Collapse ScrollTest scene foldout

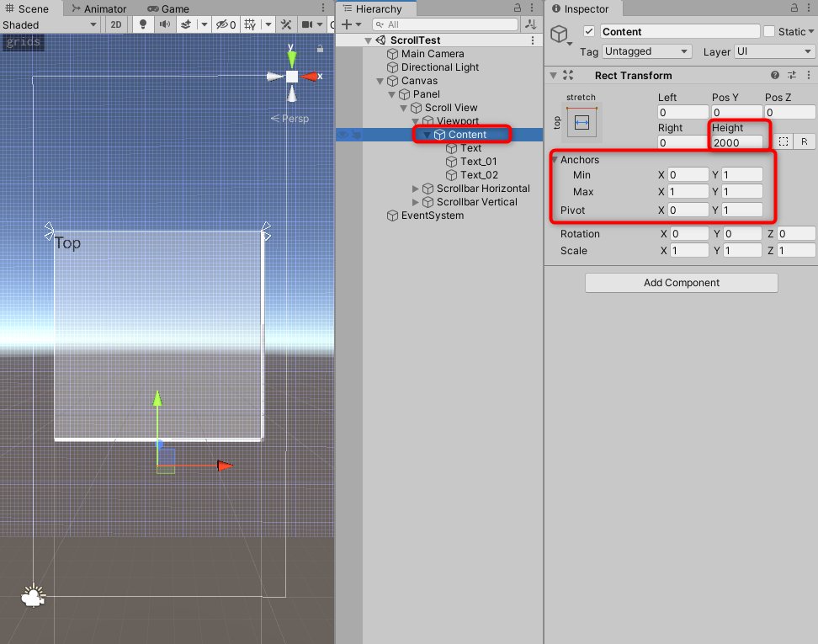(x=369, y=40)
